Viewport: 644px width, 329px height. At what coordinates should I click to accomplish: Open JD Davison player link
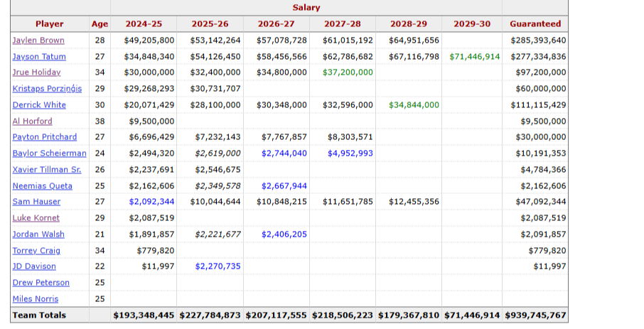point(34,266)
